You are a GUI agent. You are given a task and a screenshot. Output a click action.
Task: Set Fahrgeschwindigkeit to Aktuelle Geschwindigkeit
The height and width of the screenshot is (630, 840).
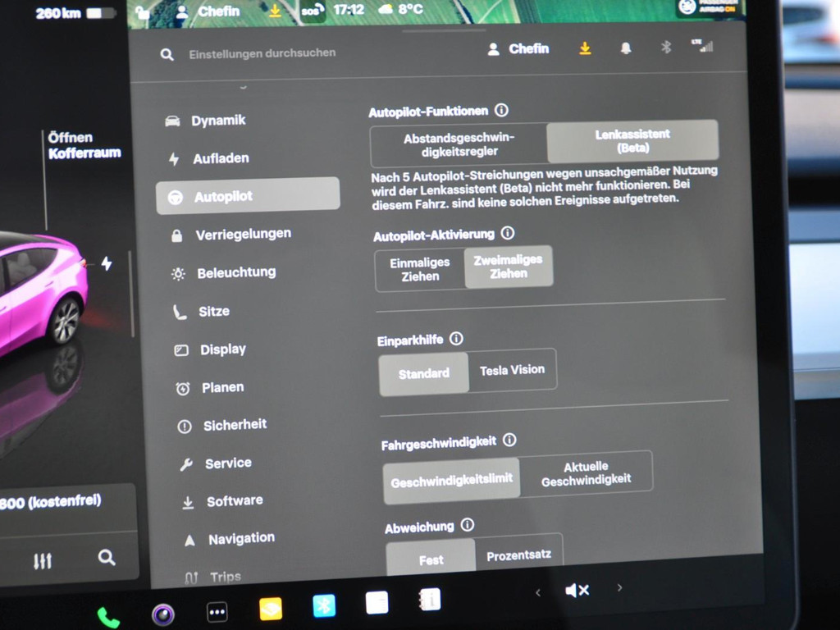point(586,472)
